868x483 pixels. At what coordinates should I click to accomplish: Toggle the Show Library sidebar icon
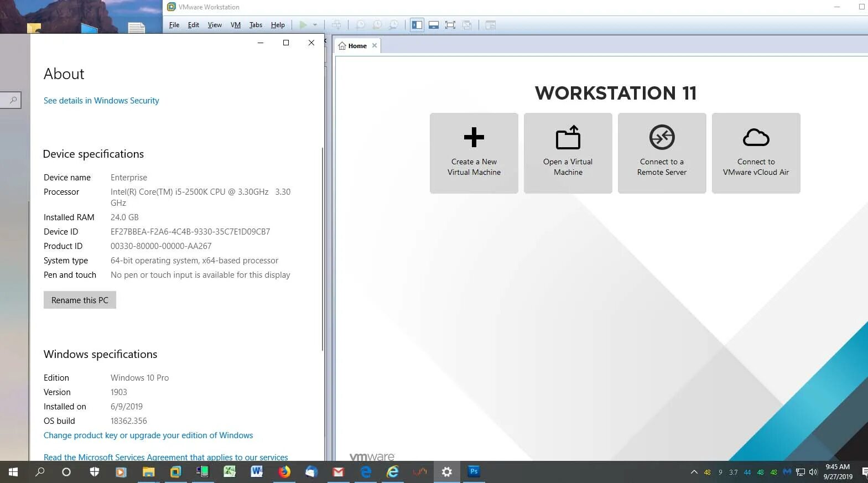[417, 25]
